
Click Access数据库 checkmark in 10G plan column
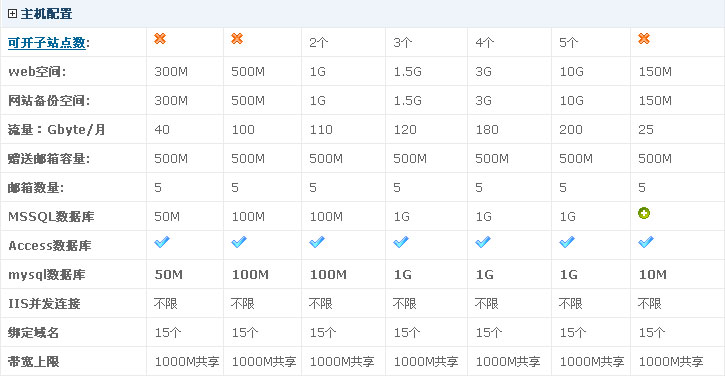pos(567,242)
